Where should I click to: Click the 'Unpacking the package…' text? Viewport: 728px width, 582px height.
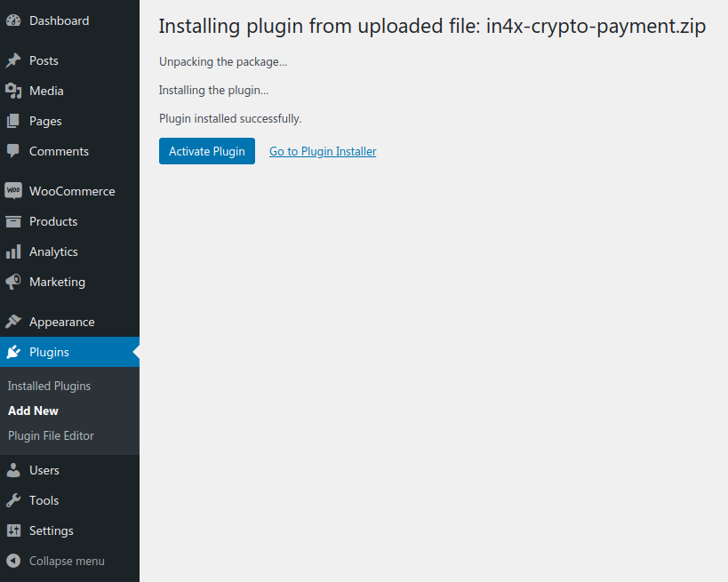pyautogui.click(x=223, y=61)
